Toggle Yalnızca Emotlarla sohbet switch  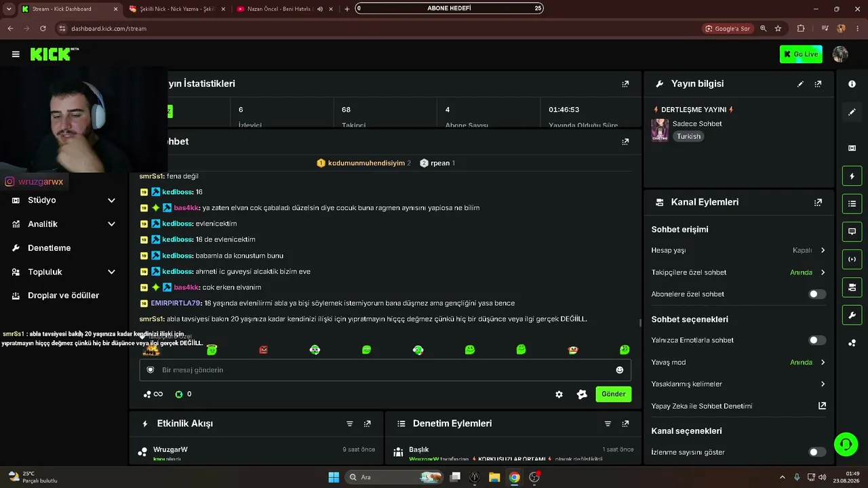pyautogui.click(x=817, y=340)
